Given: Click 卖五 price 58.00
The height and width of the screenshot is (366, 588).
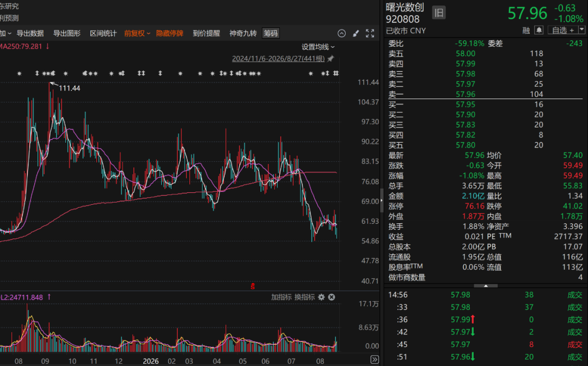Looking at the screenshot, I should pos(465,53).
